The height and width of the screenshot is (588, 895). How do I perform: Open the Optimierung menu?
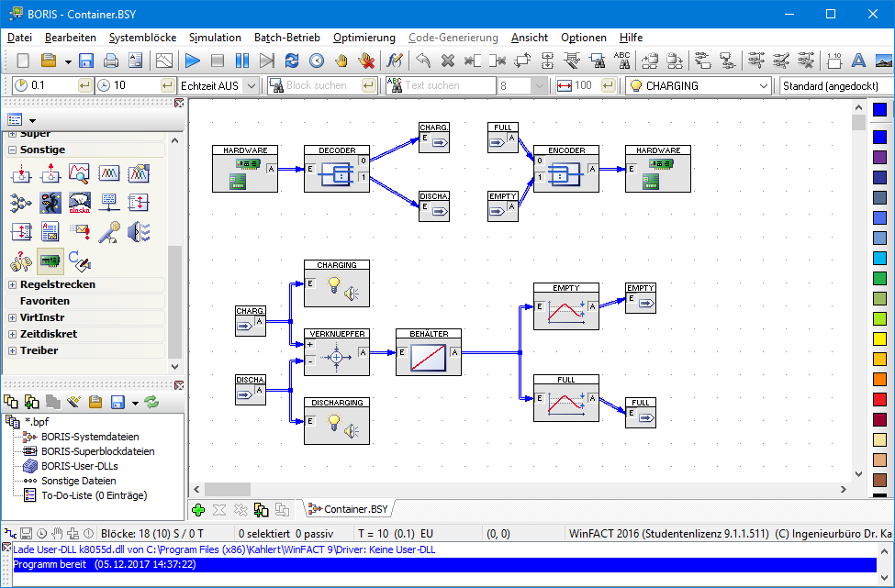[364, 38]
